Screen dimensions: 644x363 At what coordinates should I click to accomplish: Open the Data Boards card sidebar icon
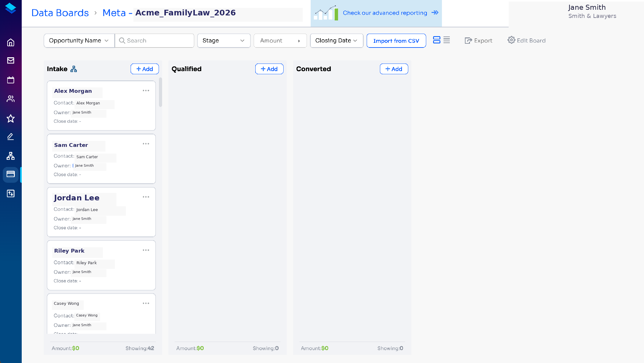click(11, 174)
